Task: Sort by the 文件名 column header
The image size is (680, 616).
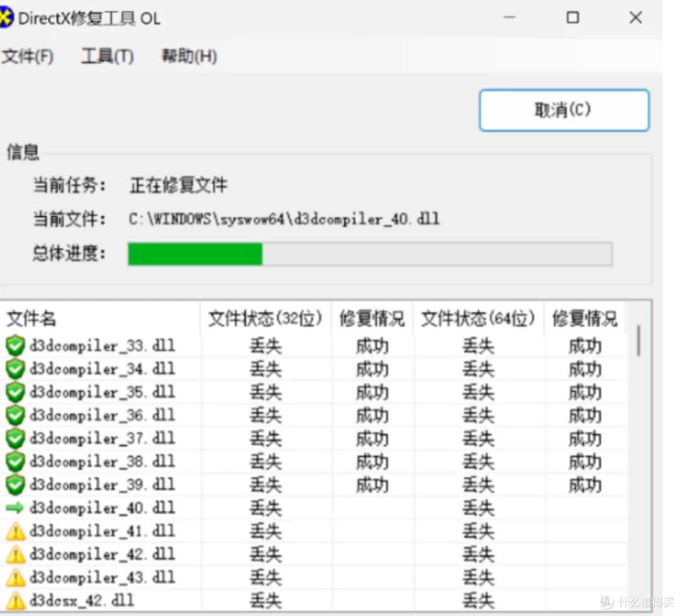Action: (31, 319)
